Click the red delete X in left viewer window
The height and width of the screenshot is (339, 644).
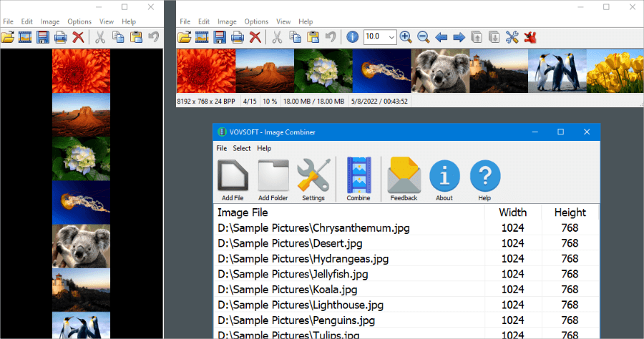(x=78, y=37)
